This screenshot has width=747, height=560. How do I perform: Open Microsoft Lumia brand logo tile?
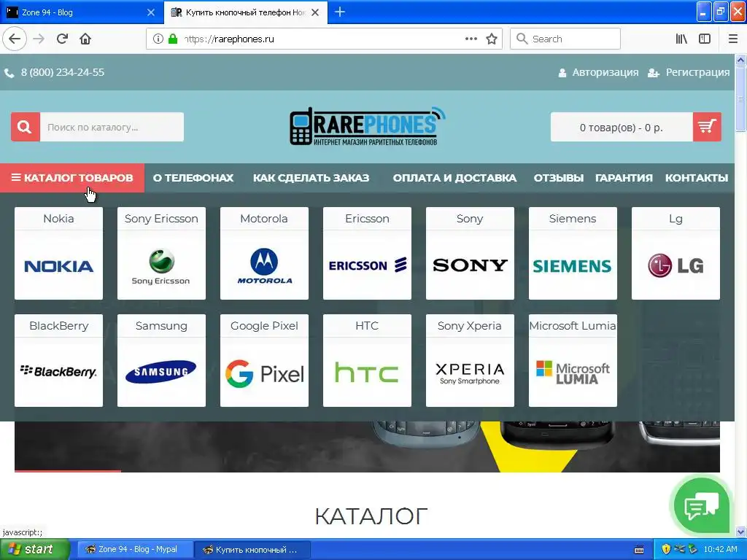573,373
